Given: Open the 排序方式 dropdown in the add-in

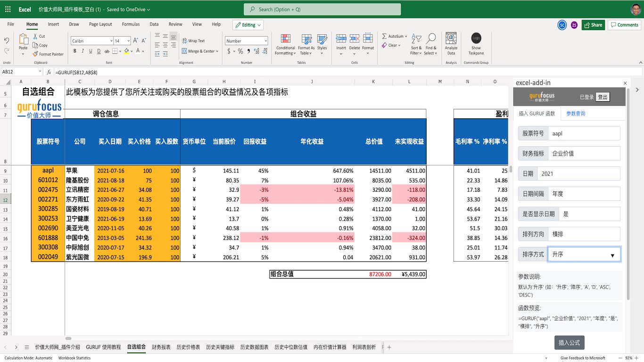Looking at the screenshot, I should pos(584,255).
